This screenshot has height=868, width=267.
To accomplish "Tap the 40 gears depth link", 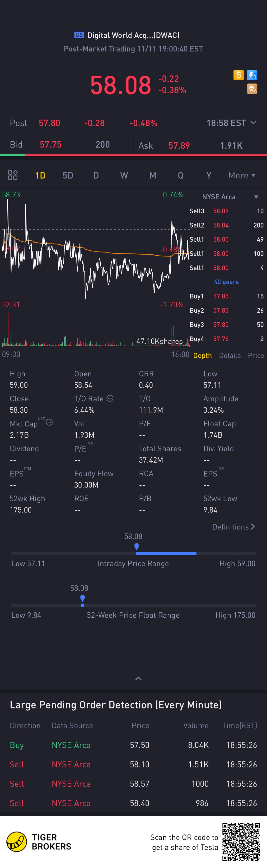I will (226, 282).
